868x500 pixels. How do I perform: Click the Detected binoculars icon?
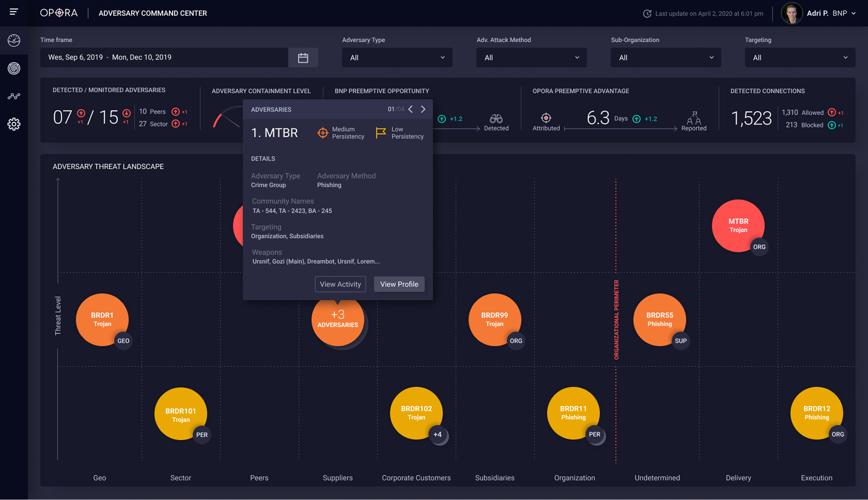click(496, 118)
